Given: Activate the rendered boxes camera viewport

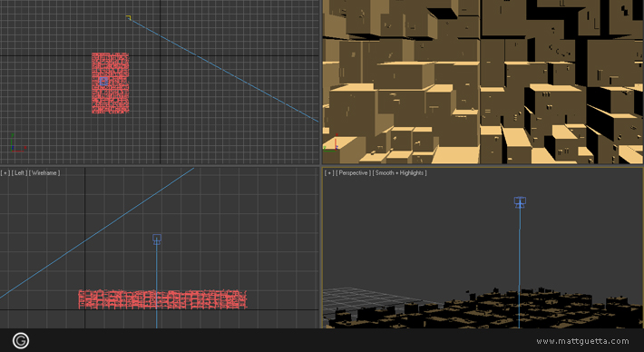Looking at the screenshot, I should (483, 82).
